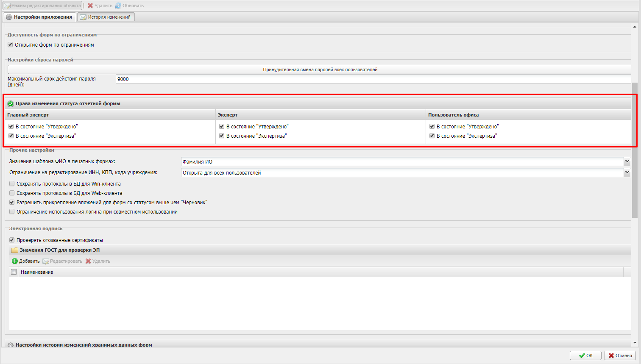Click the OK button

pyautogui.click(x=585, y=356)
